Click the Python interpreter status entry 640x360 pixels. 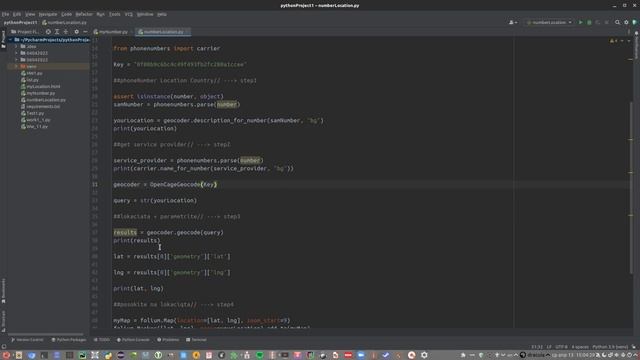pos(610,347)
